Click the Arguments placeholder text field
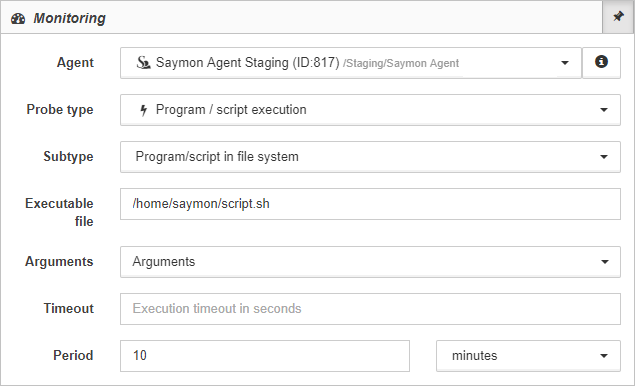Screen dimensions: 635x386 [x=370, y=262]
